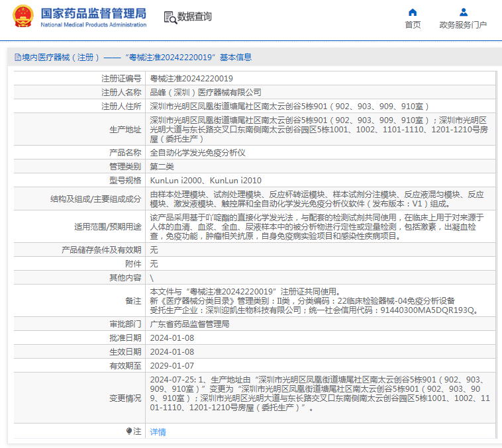Click expiry date 2029-01-07

172,366
